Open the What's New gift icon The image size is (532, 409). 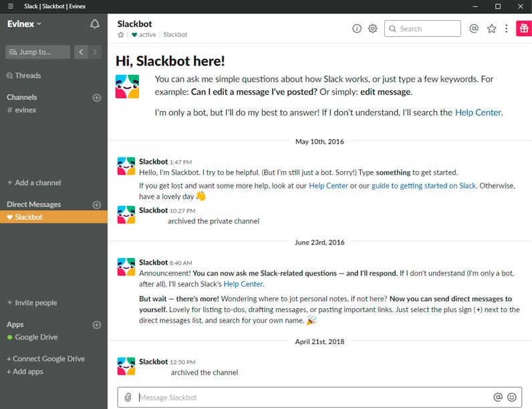pos(524,29)
